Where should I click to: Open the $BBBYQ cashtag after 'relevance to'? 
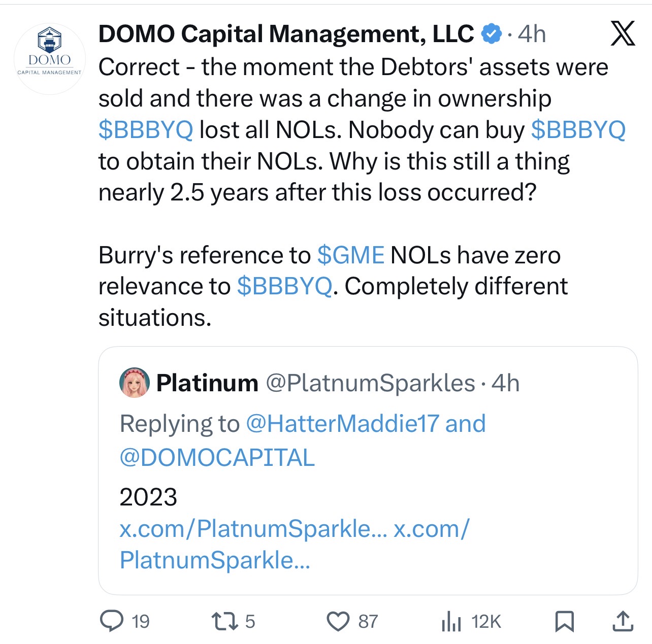284,286
